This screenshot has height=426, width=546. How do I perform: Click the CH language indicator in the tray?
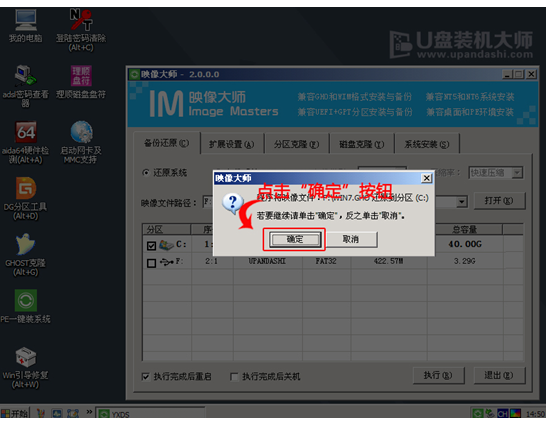coord(502,414)
